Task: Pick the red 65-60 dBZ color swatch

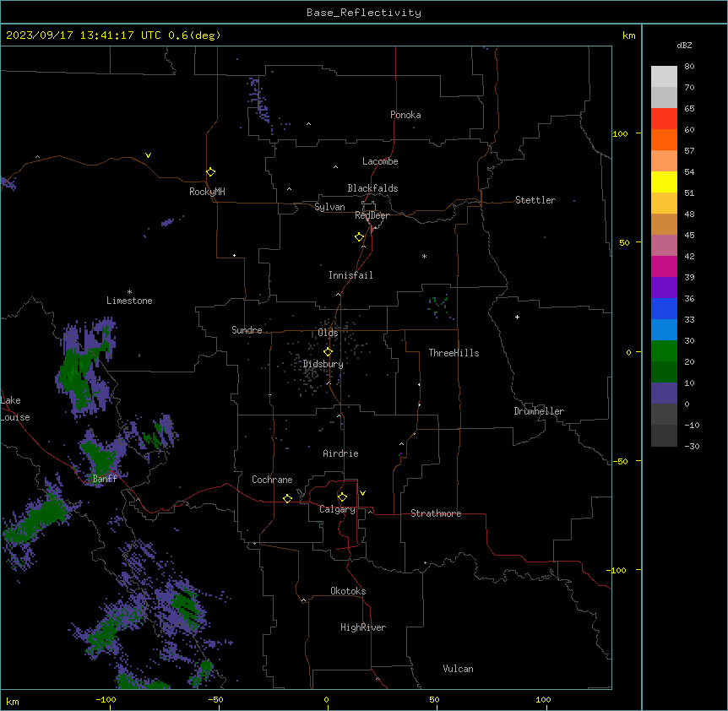Action: (x=664, y=119)
